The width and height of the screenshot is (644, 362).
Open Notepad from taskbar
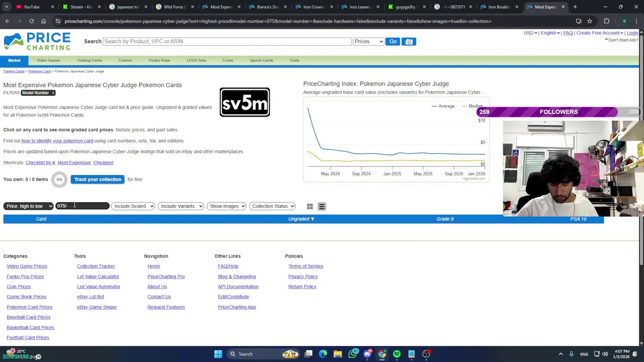pyautogui.click(x=411, y=354)
